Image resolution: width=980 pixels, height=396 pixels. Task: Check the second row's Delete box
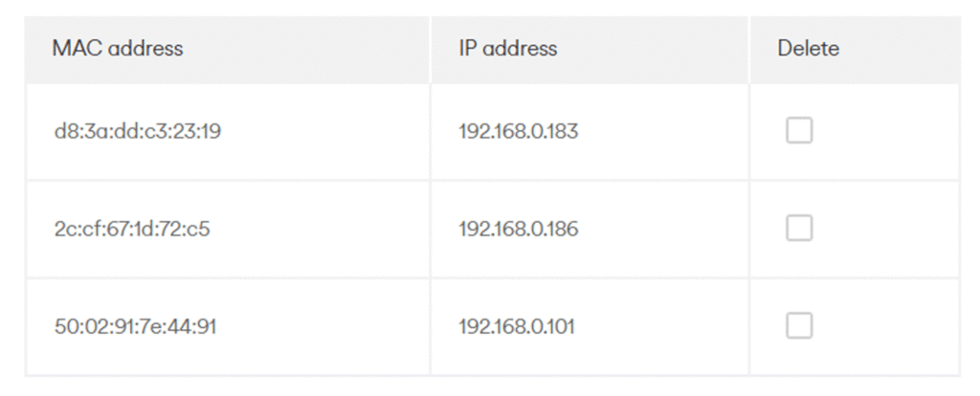[x=799, y=229]
